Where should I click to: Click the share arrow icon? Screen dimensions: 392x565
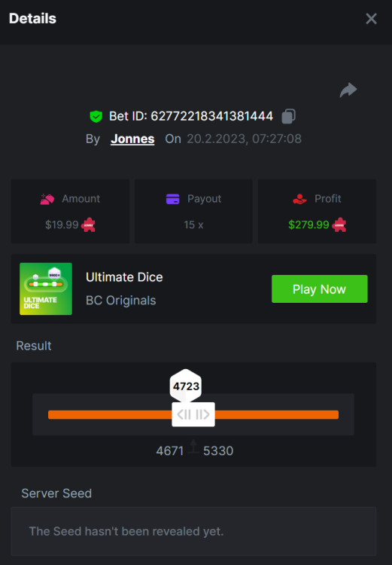(348, 90)
